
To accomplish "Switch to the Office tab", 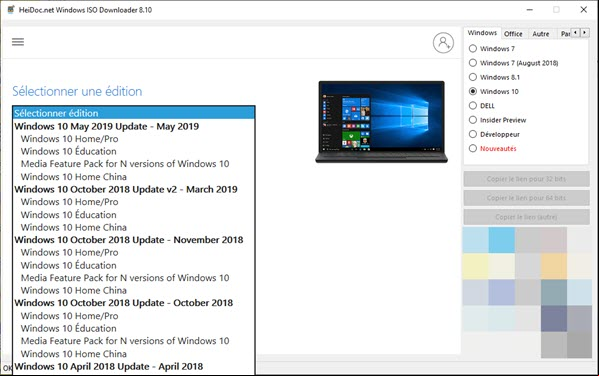I will pyautogui.click(x=513, y=34).
